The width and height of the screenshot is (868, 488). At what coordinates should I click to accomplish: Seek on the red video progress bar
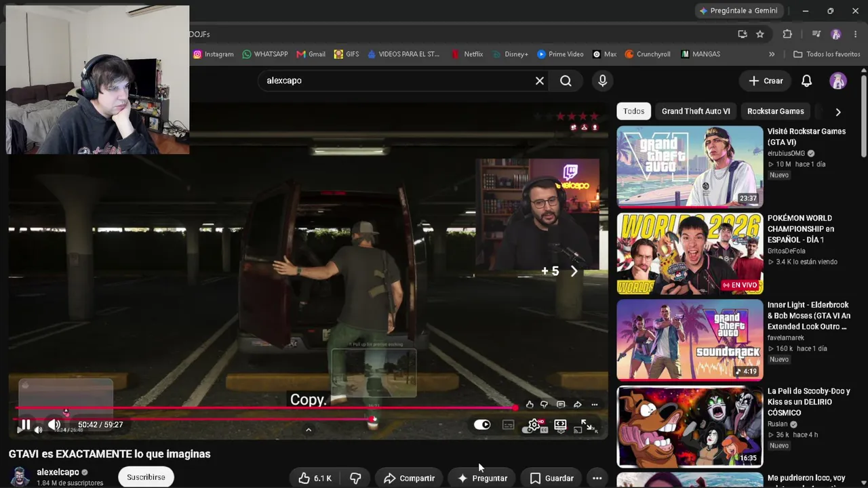click(x=264, y=408)
